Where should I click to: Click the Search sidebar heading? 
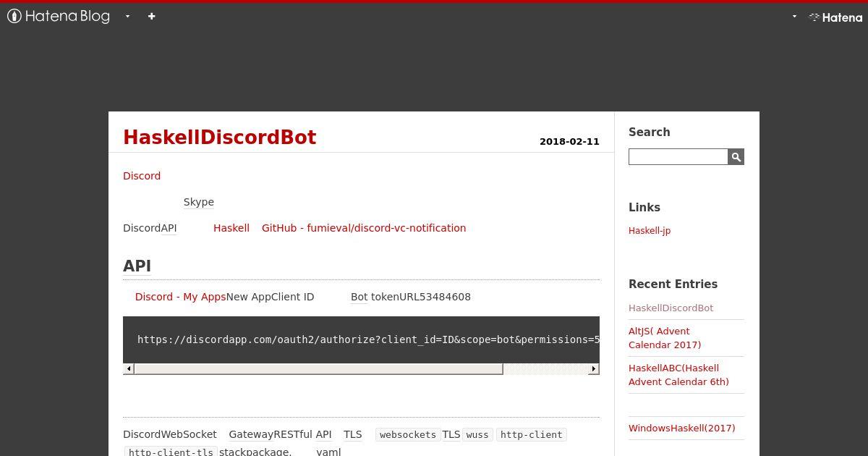point(649,132)
